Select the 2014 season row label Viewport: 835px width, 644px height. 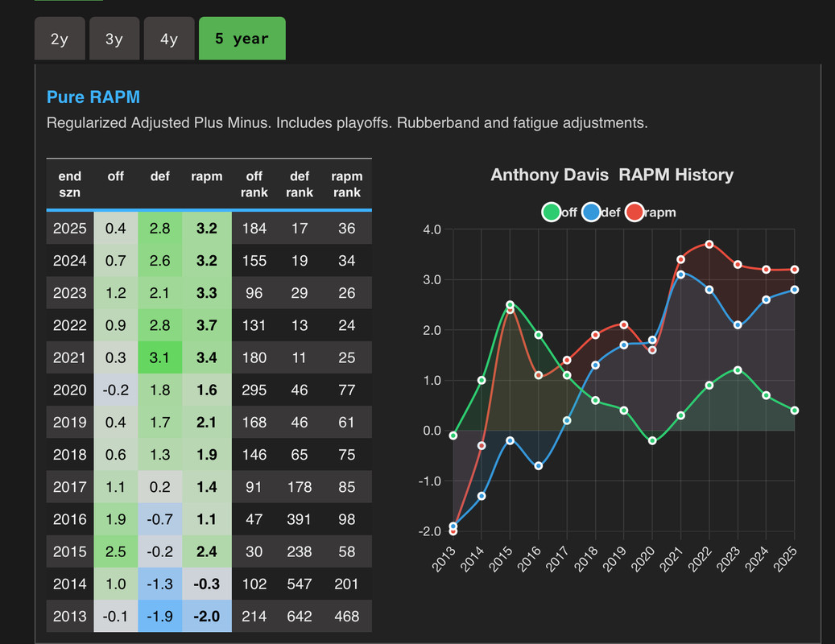70,584
